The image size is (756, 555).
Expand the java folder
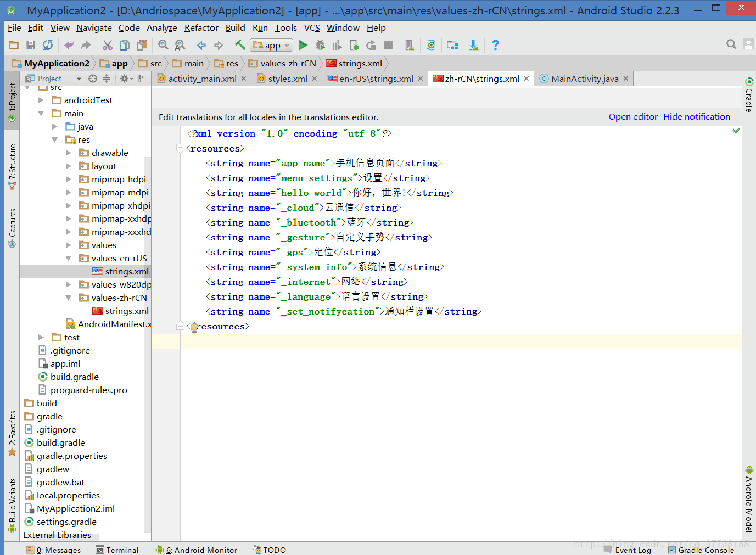[55, 126]
